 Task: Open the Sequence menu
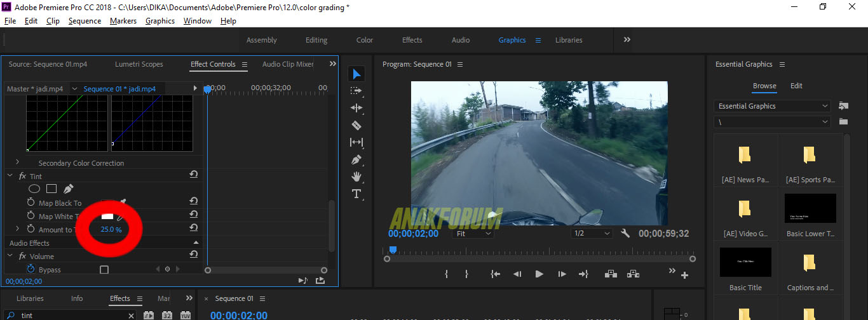pos(85,21)
